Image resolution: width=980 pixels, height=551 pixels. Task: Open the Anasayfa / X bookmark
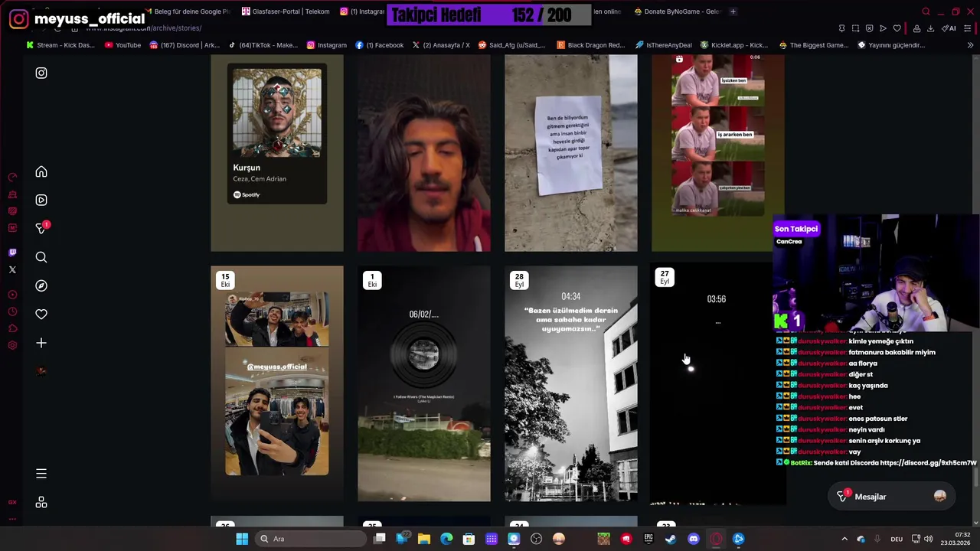441,45
